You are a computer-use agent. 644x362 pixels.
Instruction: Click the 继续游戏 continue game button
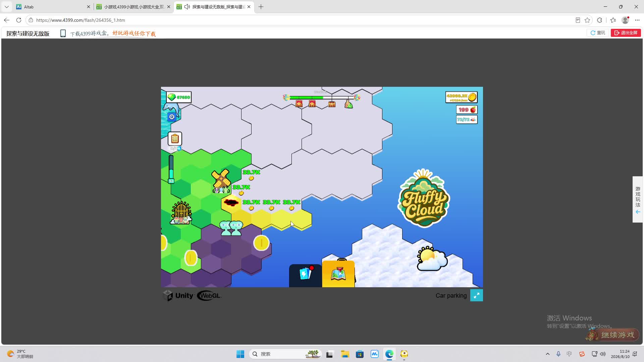(612, 335)
